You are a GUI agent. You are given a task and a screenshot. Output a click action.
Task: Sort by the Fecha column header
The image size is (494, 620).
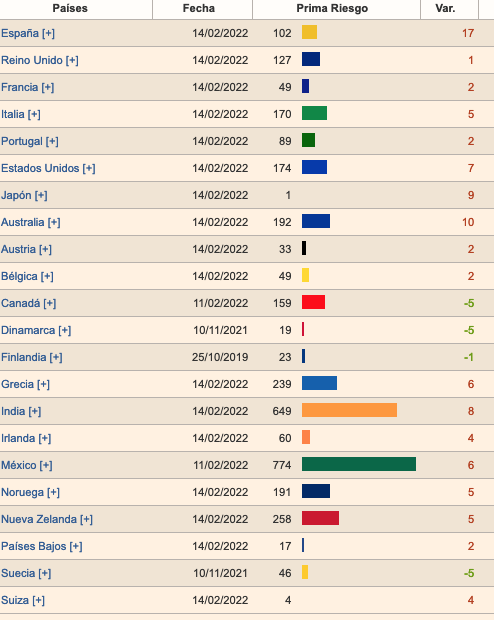click(199, 8)
